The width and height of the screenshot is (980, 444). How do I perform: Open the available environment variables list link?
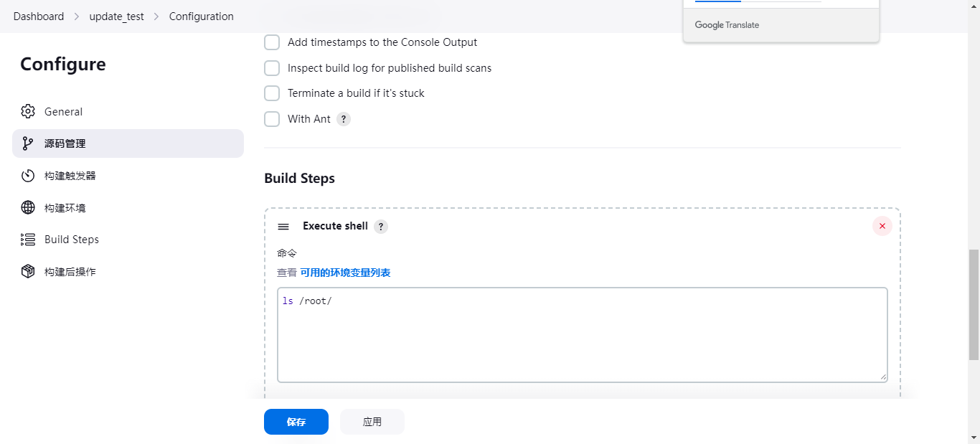coord(345,273)
